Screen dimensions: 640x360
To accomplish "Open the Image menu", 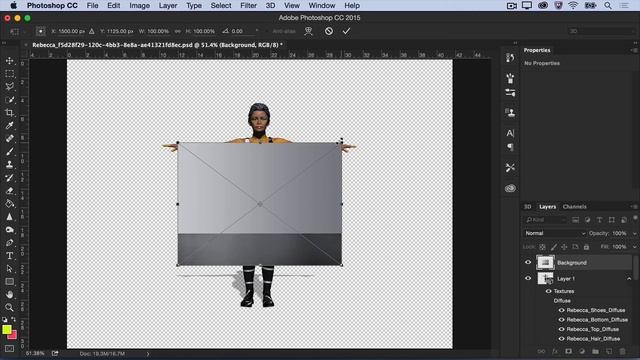I will tap(139, 6).
